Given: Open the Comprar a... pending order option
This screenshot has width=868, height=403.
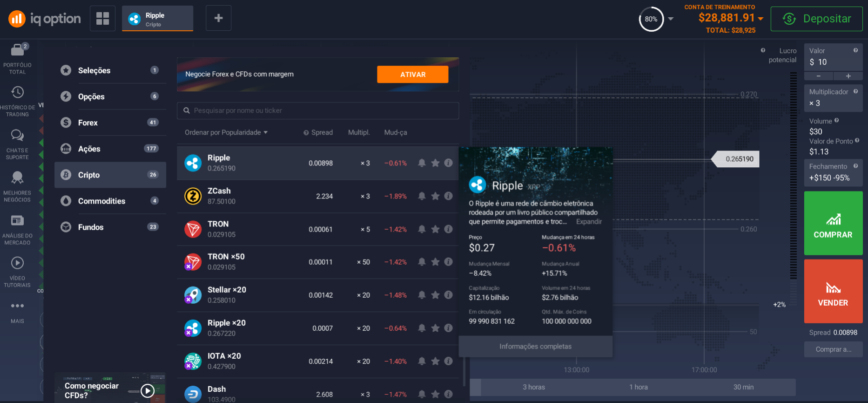Looking at the screenshot, I should 833,349.
